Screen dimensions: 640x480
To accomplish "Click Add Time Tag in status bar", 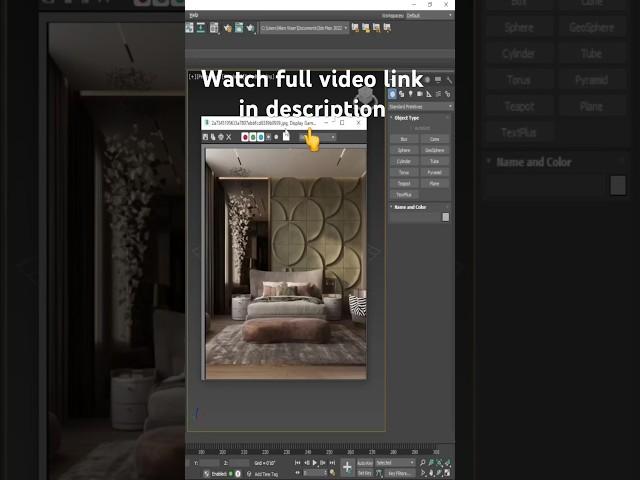I will (266, 474).
